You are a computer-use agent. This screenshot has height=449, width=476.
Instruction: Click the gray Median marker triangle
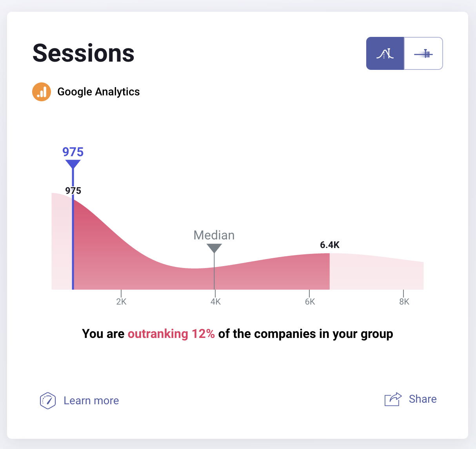pos(214,248)
